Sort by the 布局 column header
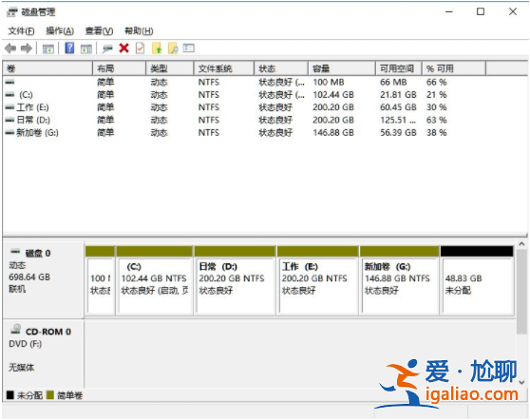Screen dimensions: 530x420 [119, 68]
